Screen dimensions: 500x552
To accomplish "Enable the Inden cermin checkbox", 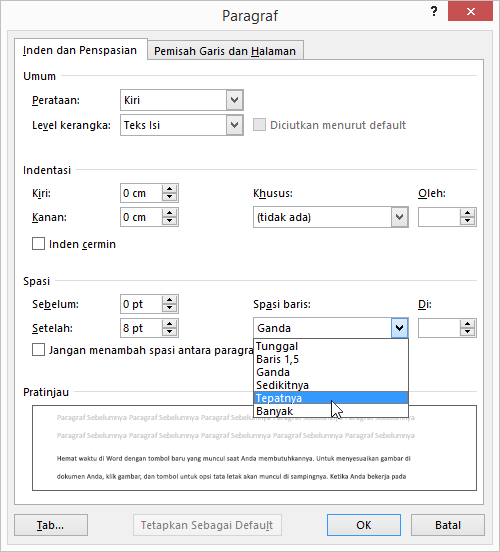I will click(38, 244).
